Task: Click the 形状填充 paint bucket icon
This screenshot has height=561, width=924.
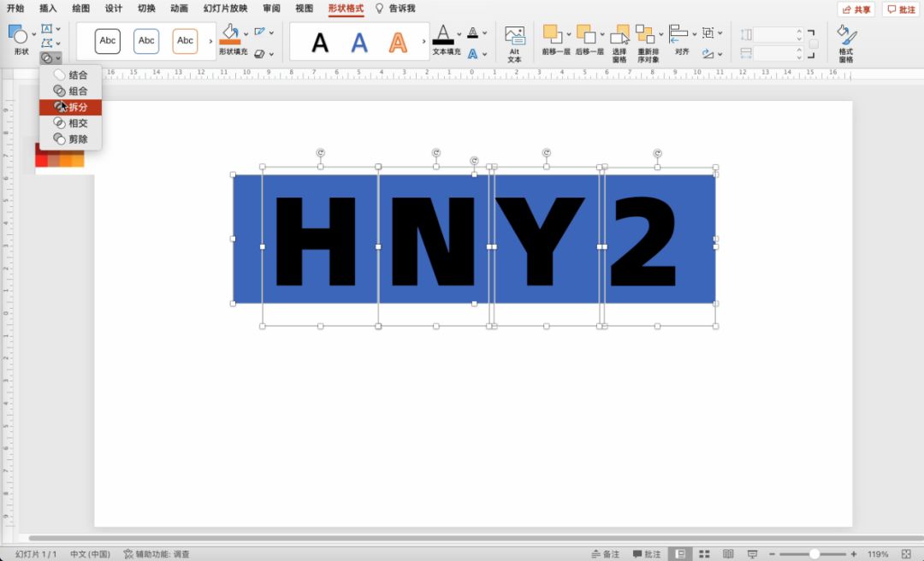Action: (229, 34)
